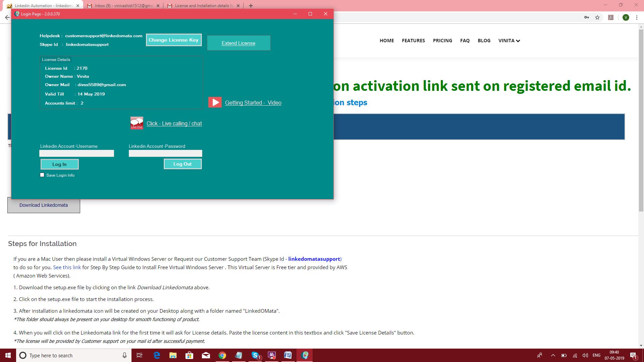The image size is (644, 362).
Task: Switch to the Inbox (9) Gmail tab
Action: (x=123, y=6)
